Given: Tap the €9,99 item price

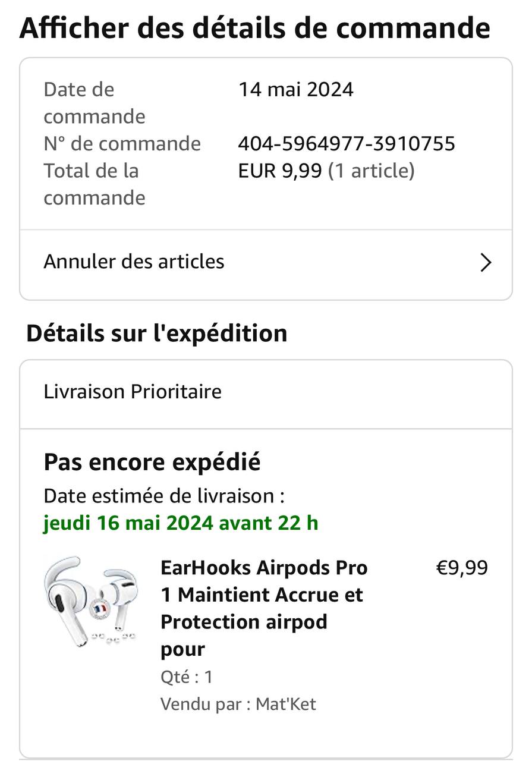Looking at the screenshot, I should click(462, 568).
